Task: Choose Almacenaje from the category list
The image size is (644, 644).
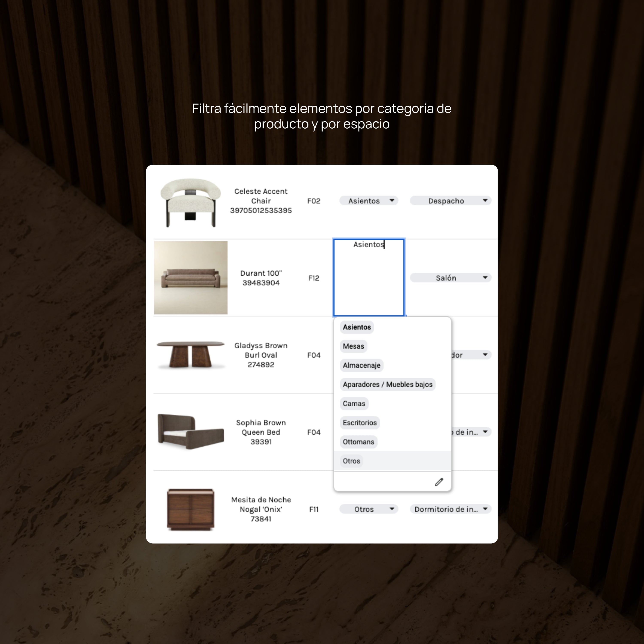Action: pyautogui.click(x=361, y=365)
